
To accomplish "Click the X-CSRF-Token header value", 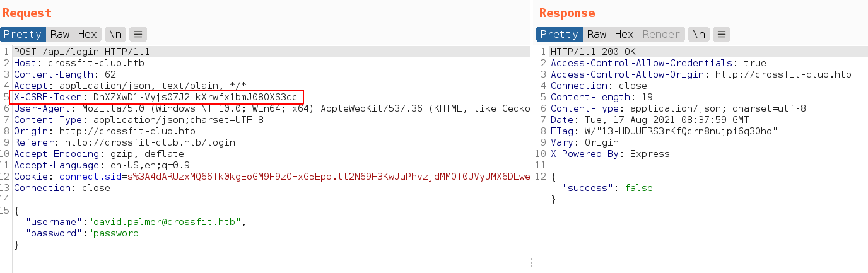I will click(x=194, y=97).
